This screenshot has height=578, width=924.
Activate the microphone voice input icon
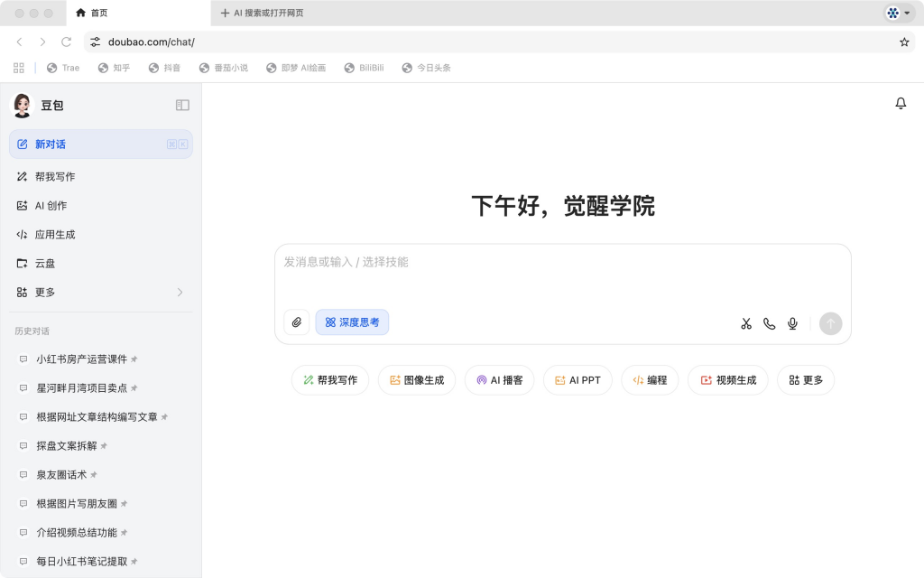click(792, 322)
